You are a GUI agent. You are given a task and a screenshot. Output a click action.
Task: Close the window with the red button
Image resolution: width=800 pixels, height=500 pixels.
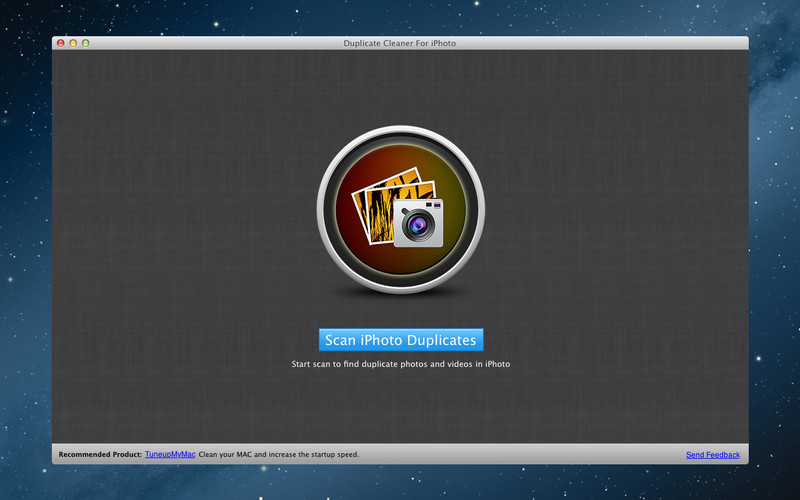pyautogui.click(x=60, y=44)
